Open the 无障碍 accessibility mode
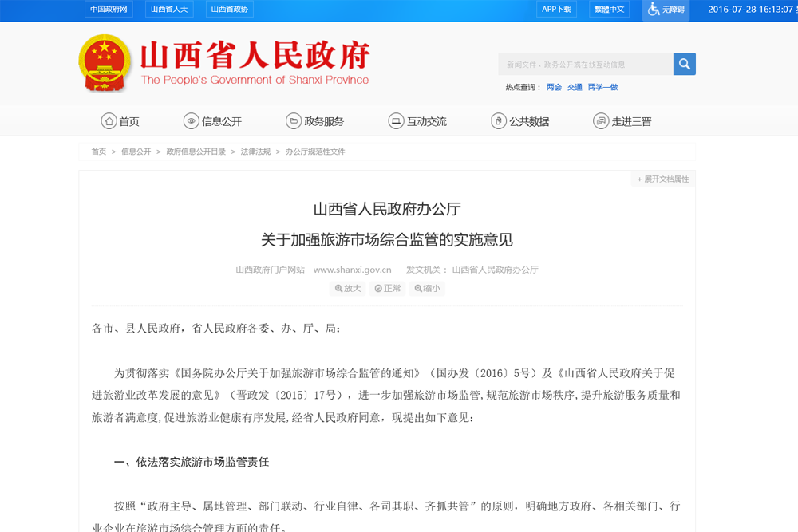The width and height of the screenshot is (798, 532). click(x=666, y=10)
